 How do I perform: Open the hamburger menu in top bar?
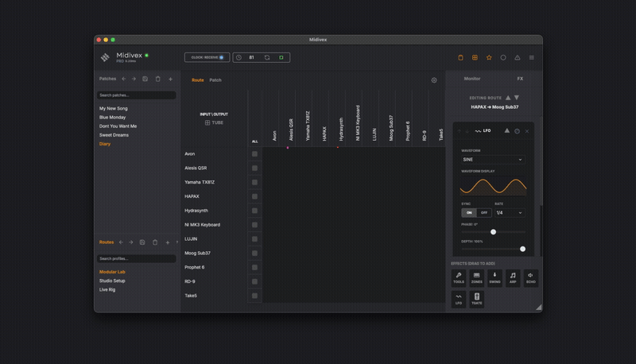531,57
